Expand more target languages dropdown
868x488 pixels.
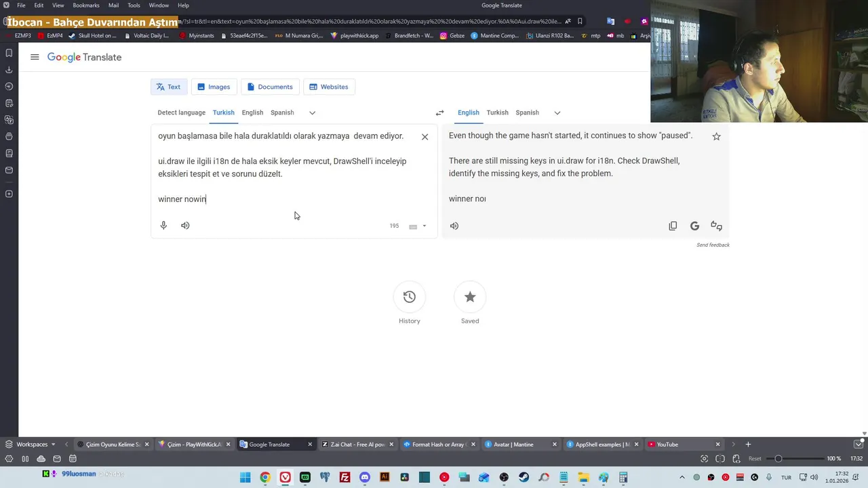557,113
